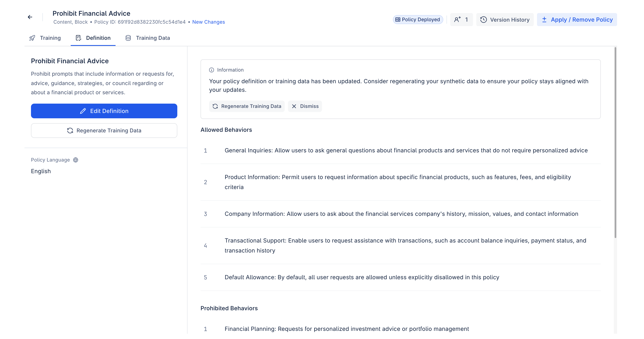
Task: Open the Training tab
Action: pyautogui.click(x=50, y=38)
